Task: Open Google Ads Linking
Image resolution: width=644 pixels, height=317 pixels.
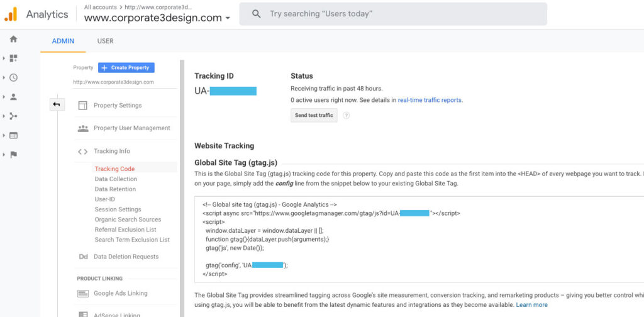Action: coord(120,294)
